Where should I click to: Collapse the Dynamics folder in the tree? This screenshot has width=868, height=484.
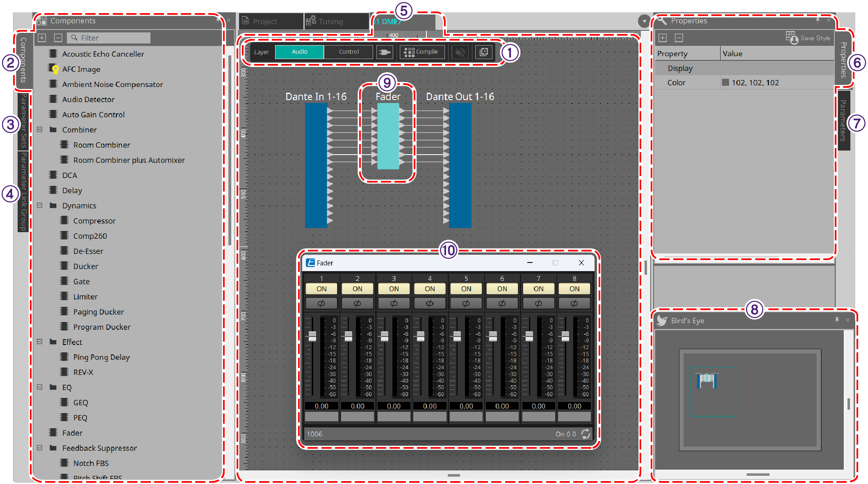(x=40, y=205)
